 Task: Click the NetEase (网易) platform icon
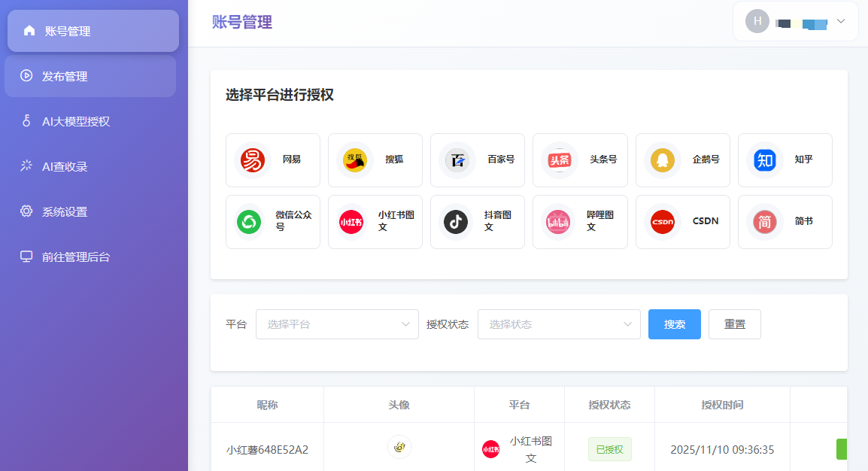coord(253,160)
